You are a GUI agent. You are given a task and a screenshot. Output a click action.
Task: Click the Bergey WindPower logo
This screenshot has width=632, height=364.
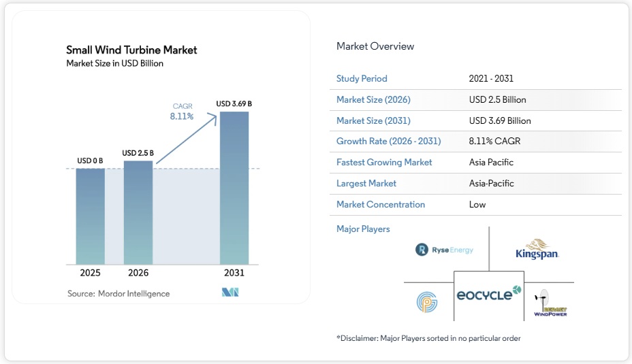550,303
